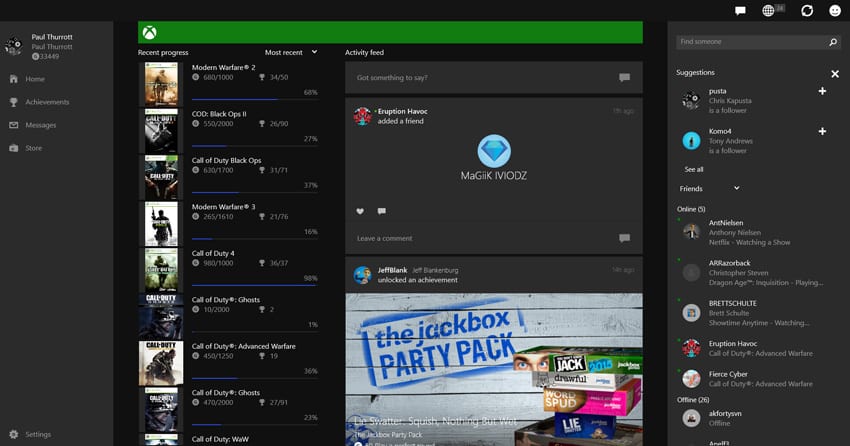850x446 pixels.
Task: Open Store from the left sidebar
Action: point(33,148)
